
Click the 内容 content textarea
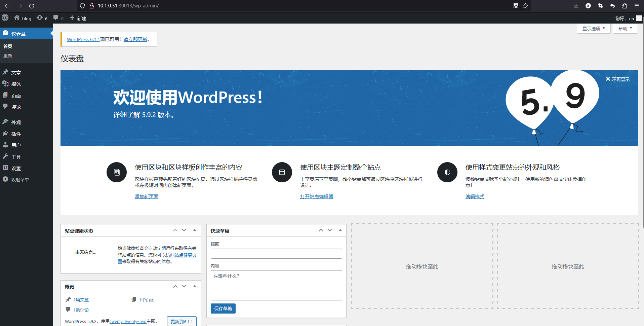(276, 285)
